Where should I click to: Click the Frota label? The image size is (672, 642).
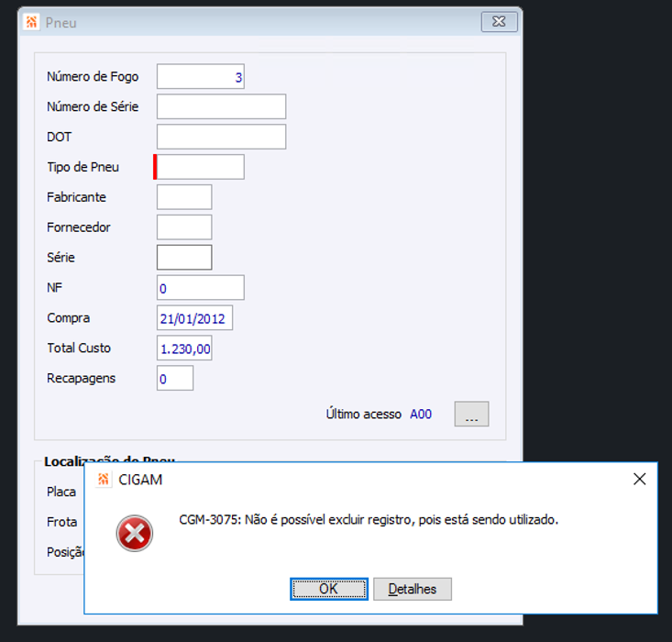(x=61, y=522)
